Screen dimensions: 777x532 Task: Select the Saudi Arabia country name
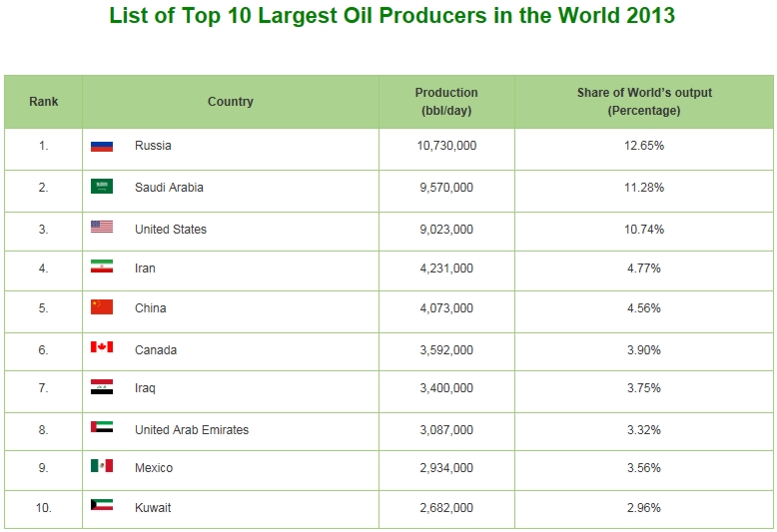tap(169, 188)
